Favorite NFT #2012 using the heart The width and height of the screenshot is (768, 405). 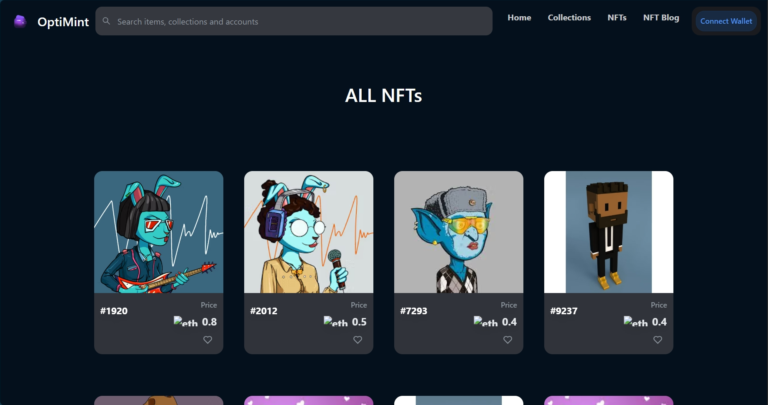click(358, 340)
